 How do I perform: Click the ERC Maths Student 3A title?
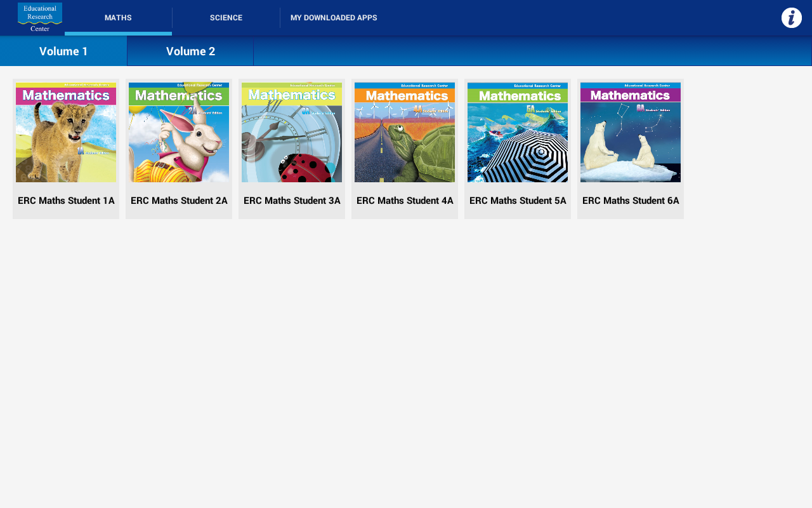coord(292,201)
